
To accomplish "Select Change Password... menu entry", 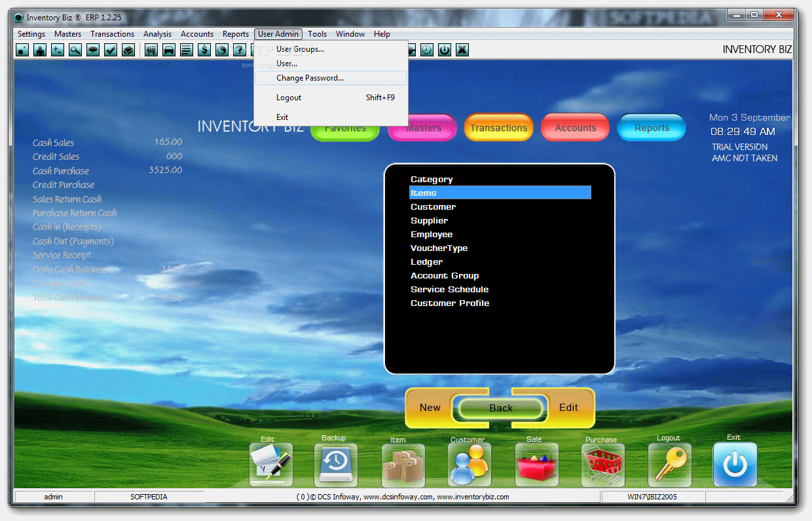I will tap(331, 78).
